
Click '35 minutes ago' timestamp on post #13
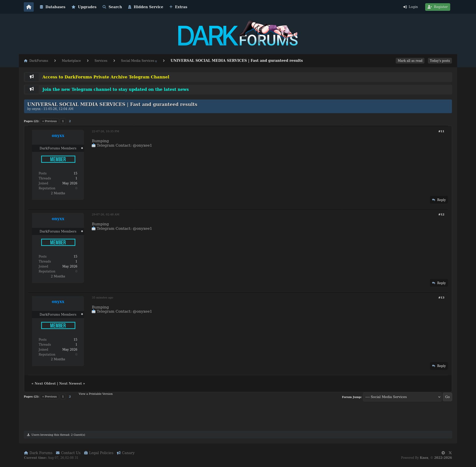point(102,298)
